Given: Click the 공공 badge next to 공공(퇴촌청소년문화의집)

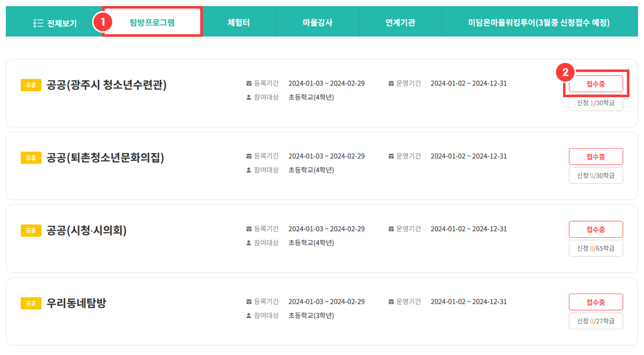Looking at the screenshot, I should click(x=31, y=158).
